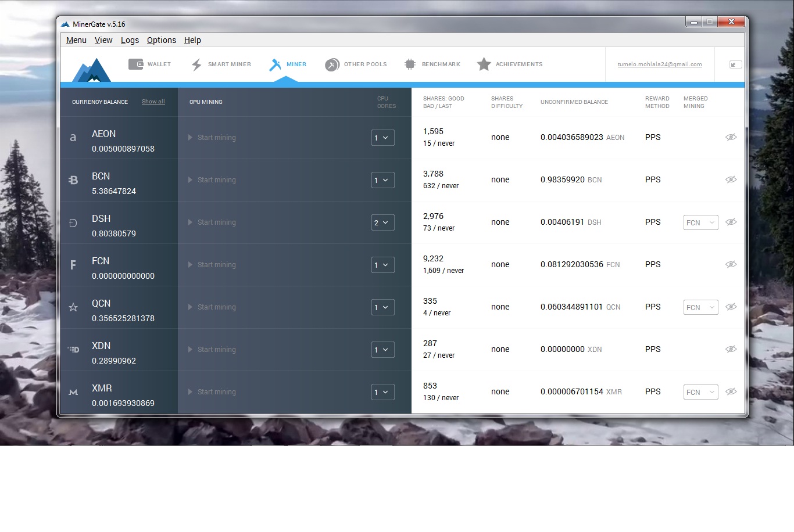The image size is (794, 532).
Task: Click the XMR unconfirmed balance 0.000006701154
Action: coord(572,391)
